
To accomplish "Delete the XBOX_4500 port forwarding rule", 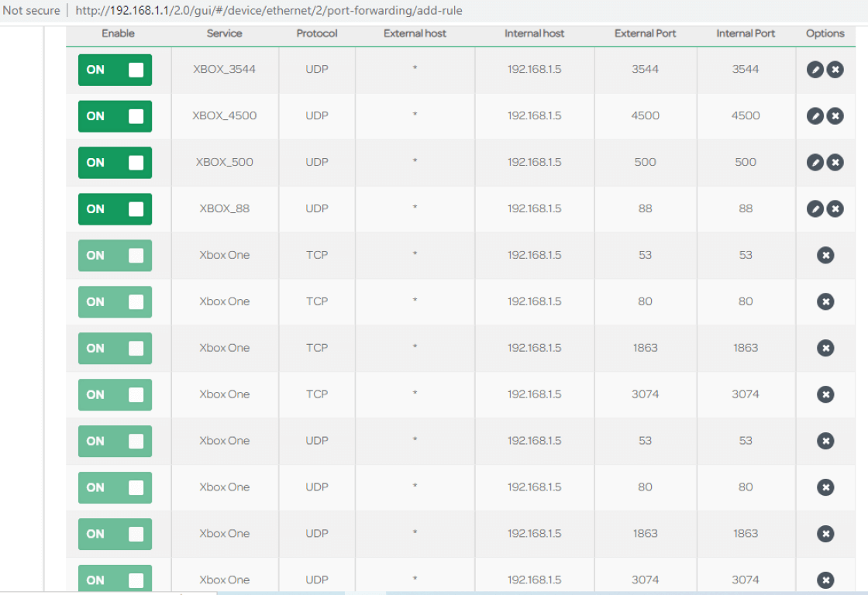I will point(835,116).
